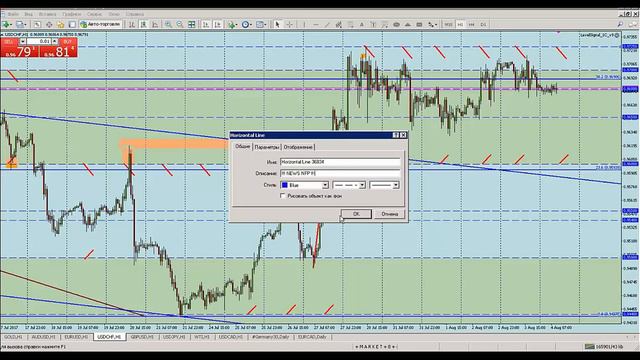Screen dimensions: 640x360
Task: Open the first tab in the dialog
Action: (x=242, y=147)
